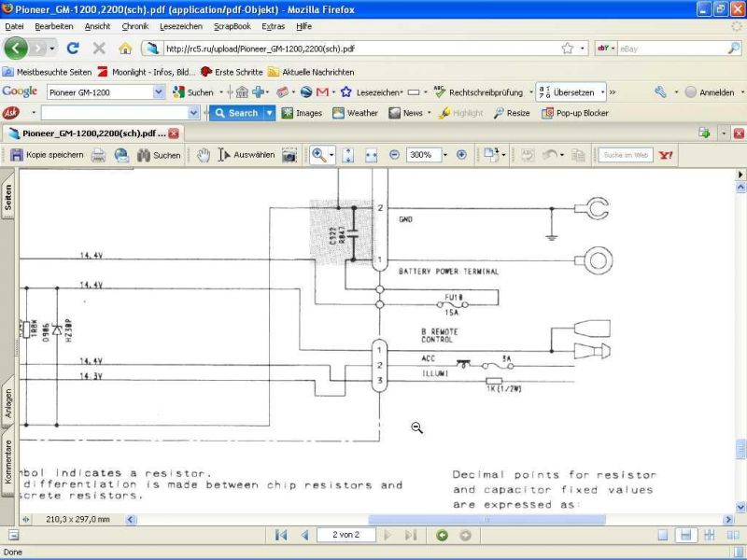Open Aktuelle Nachrichten feed bookmark

(x=311, y=72)
